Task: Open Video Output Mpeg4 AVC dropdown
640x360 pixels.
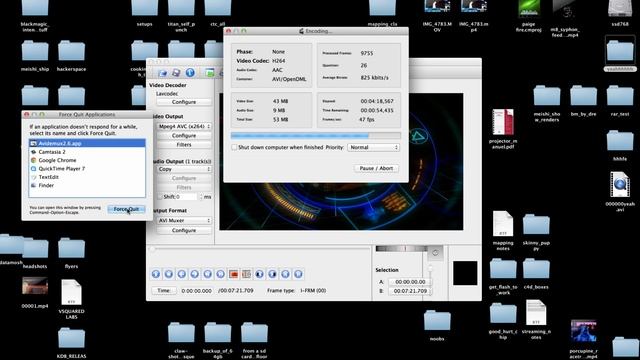Action: [x=184, y=127]
